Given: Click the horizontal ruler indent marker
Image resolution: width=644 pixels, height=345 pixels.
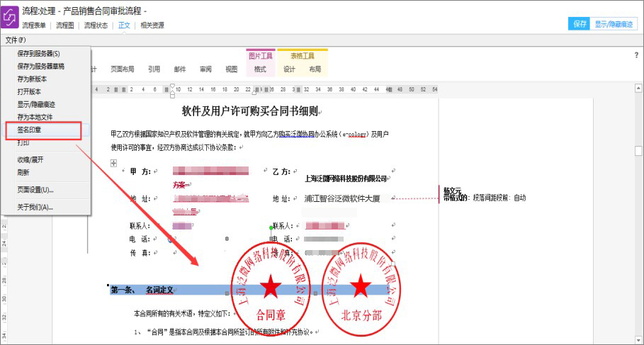Looking at the screenshot, I should pyautogui.click(x=172, y=91).
